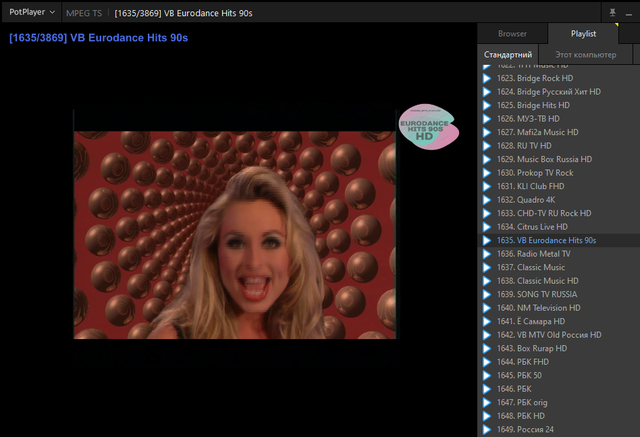Viewport: 640px width, 437px height.
Task: Select playlist entry 1640. NM Television HD
Action: point(559,308)
